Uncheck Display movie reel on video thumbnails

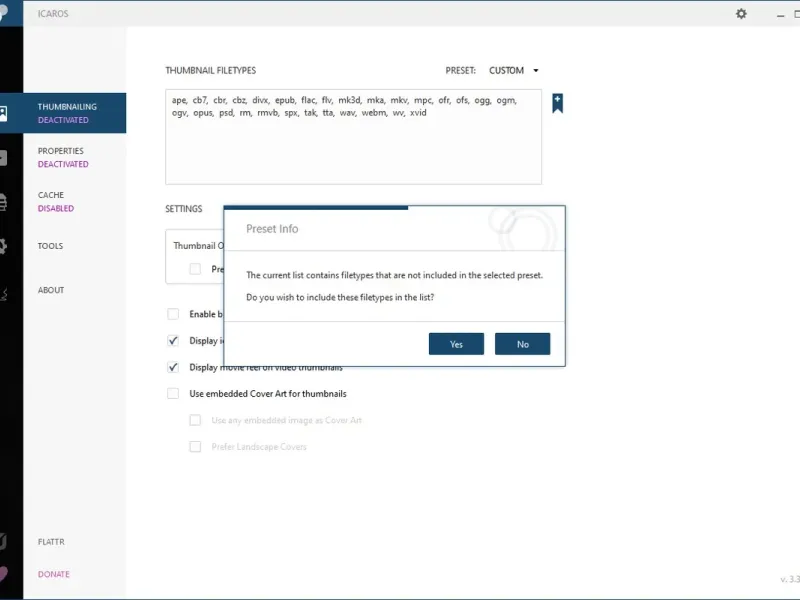coord(173,367)
